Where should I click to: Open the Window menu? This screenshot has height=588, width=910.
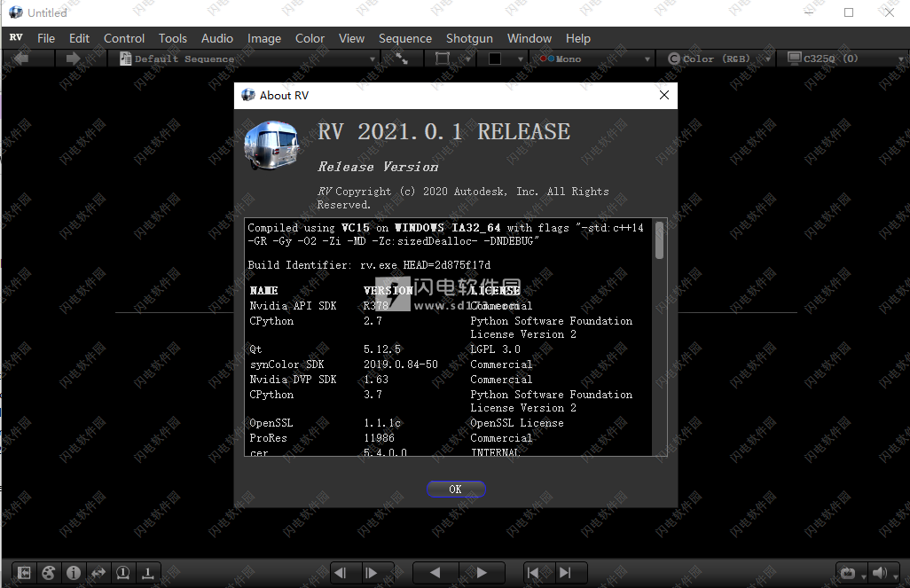coord(530,38)
